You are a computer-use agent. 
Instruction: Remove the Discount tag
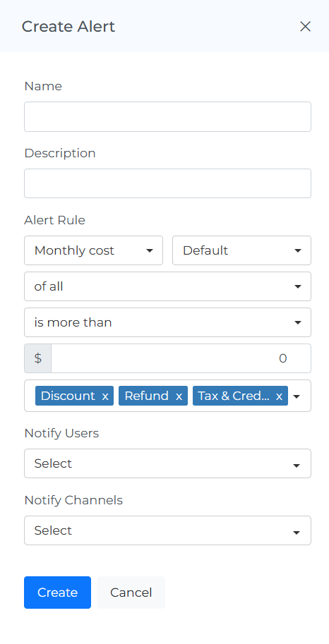click(x=105, y=396)
